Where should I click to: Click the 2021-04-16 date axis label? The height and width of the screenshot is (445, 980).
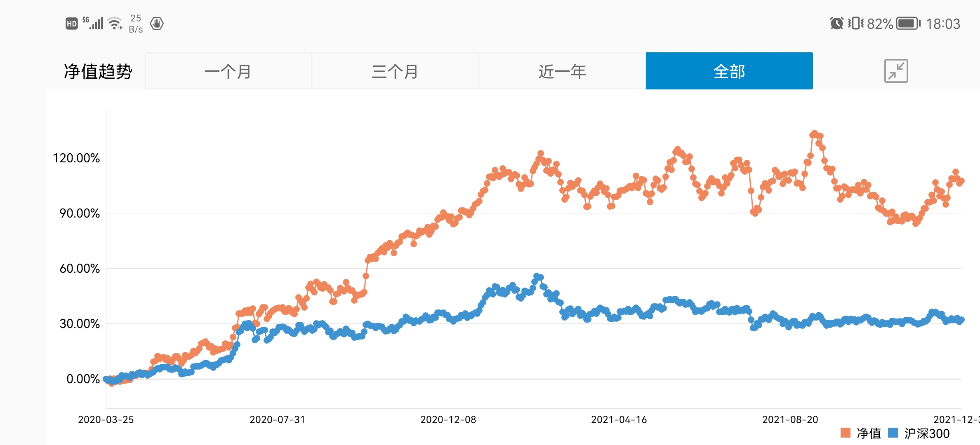pos(619,419)
